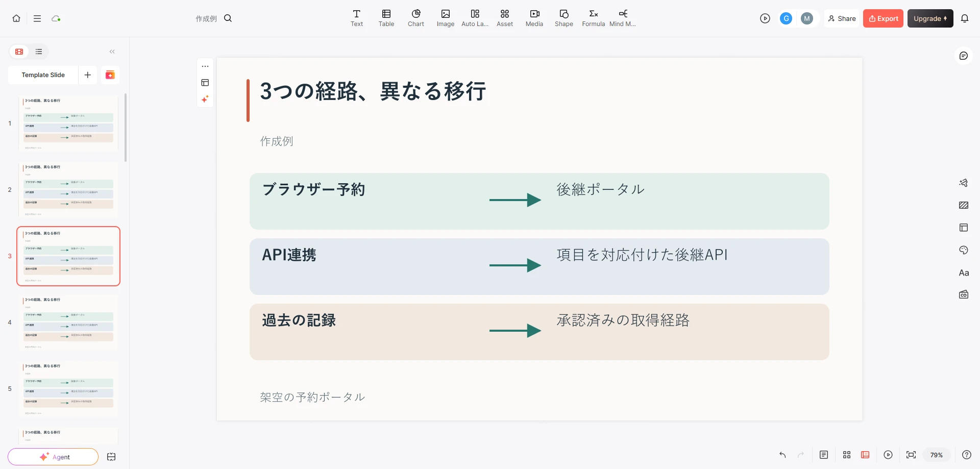Screen dimensions: 980x469
Task: Open the icon beside the Agent button
Action: [111, 457]
